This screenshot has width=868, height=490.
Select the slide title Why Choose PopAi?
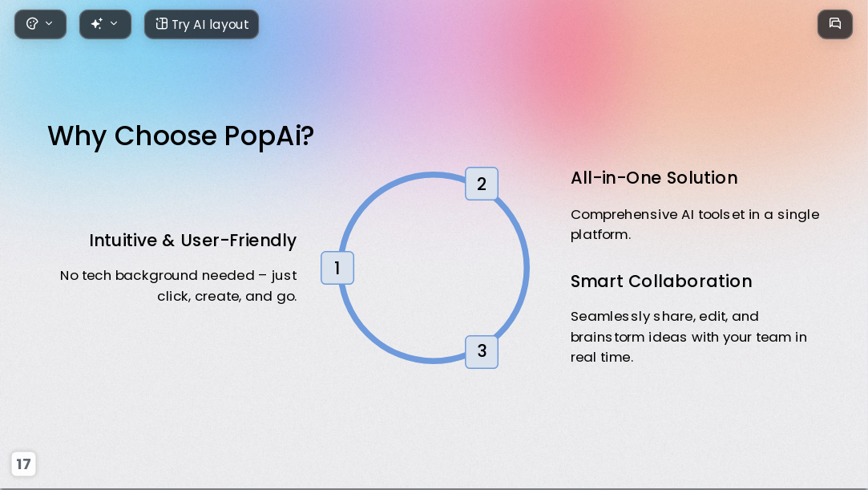point(180,136)
